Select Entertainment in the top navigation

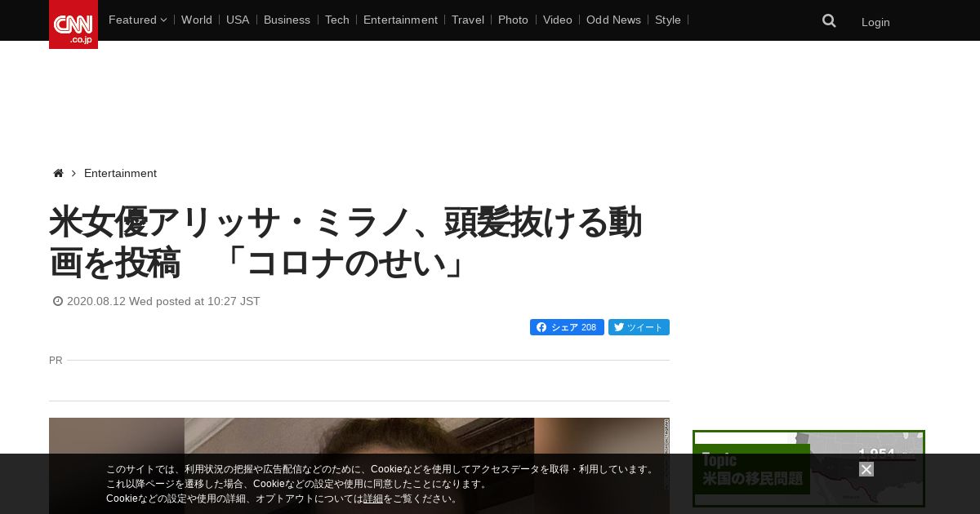tap(400, 20)
